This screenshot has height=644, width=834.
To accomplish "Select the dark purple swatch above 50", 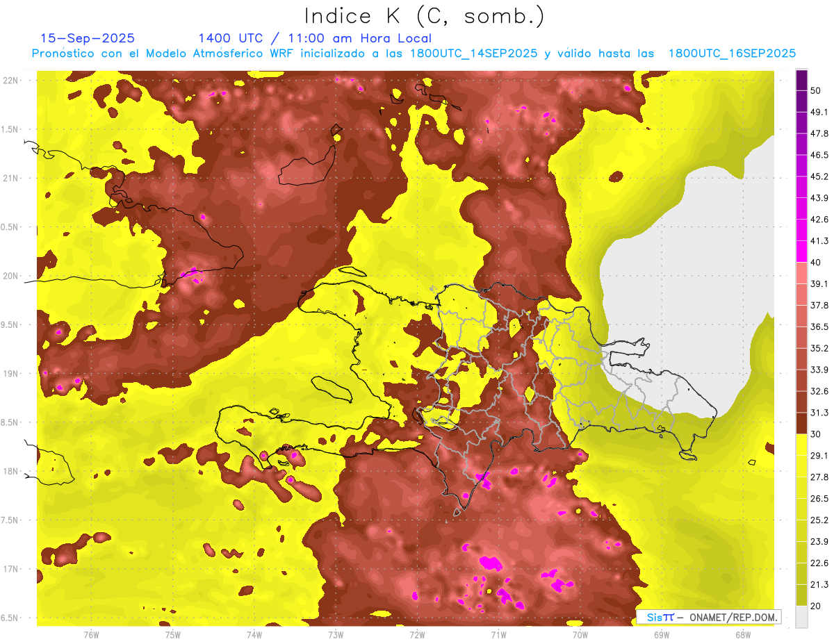I will tap(801, 80).
